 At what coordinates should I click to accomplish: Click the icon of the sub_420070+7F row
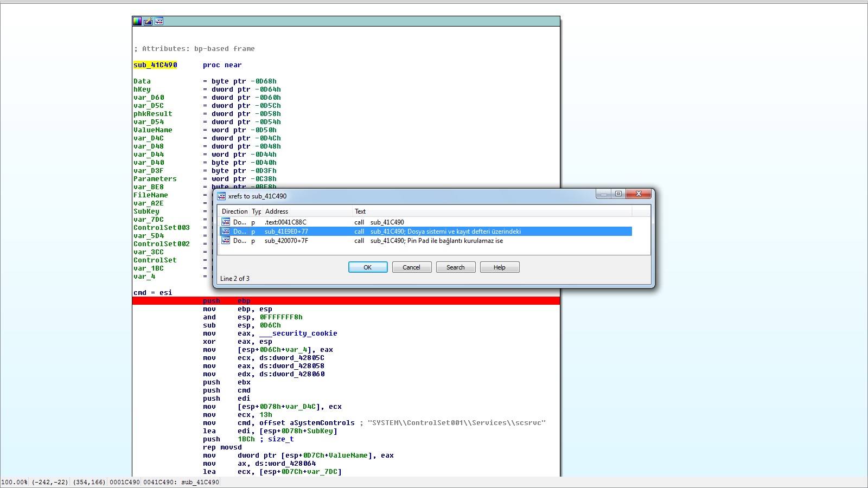pos(226,241)
